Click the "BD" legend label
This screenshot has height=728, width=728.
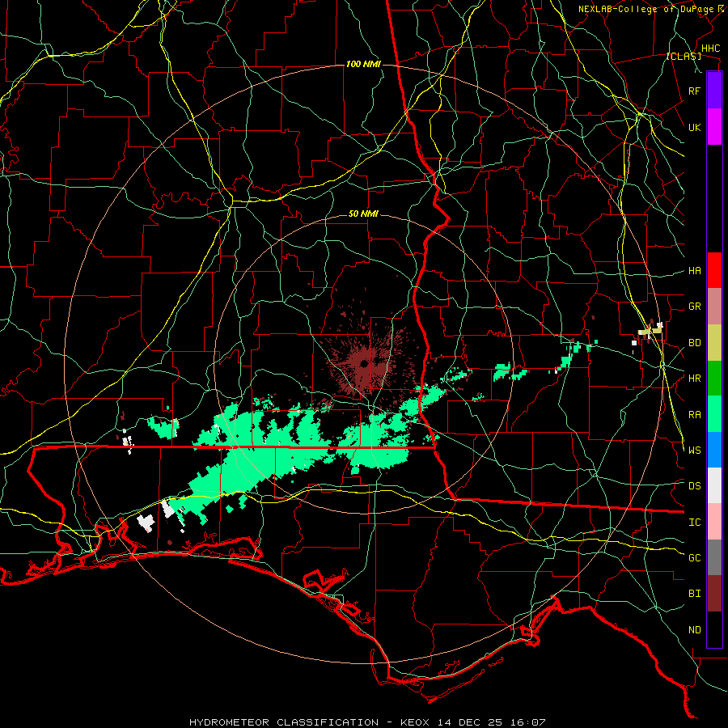click(694, 343)
